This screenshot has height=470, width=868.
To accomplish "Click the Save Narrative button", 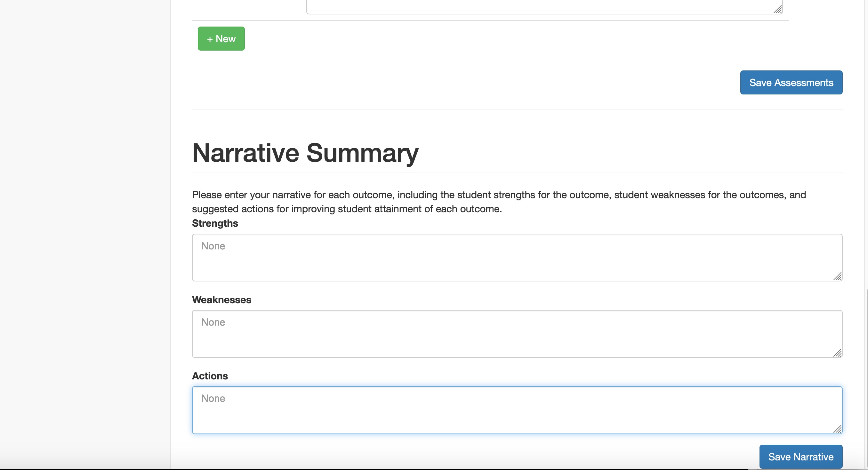I will click(x=800, y=457).
